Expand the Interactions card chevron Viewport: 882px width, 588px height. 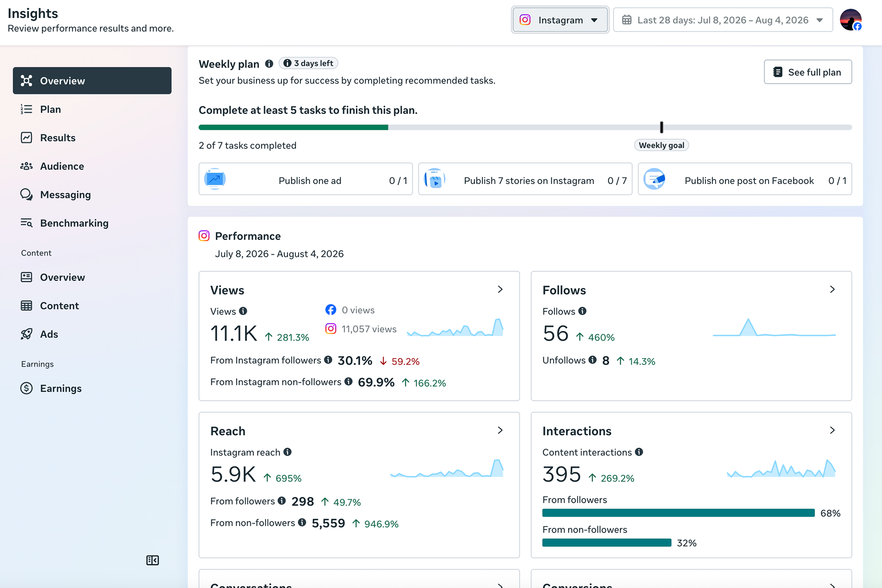[x=832, y=431]
